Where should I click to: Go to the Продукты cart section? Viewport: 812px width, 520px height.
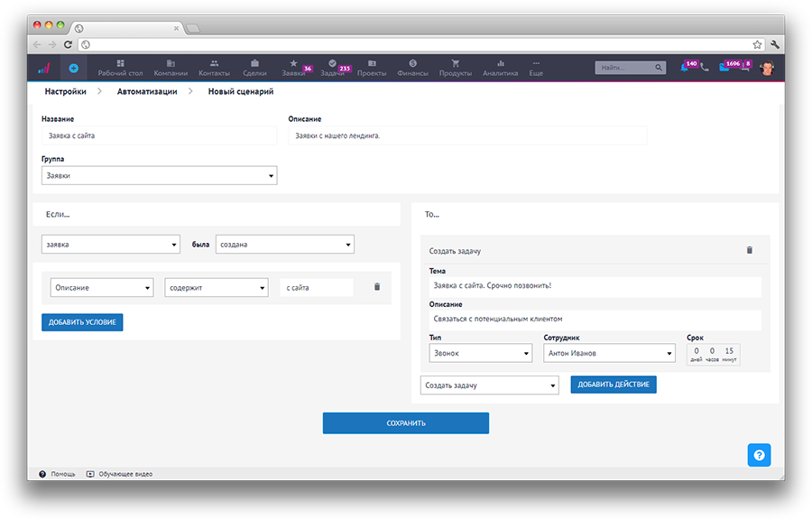455,68
